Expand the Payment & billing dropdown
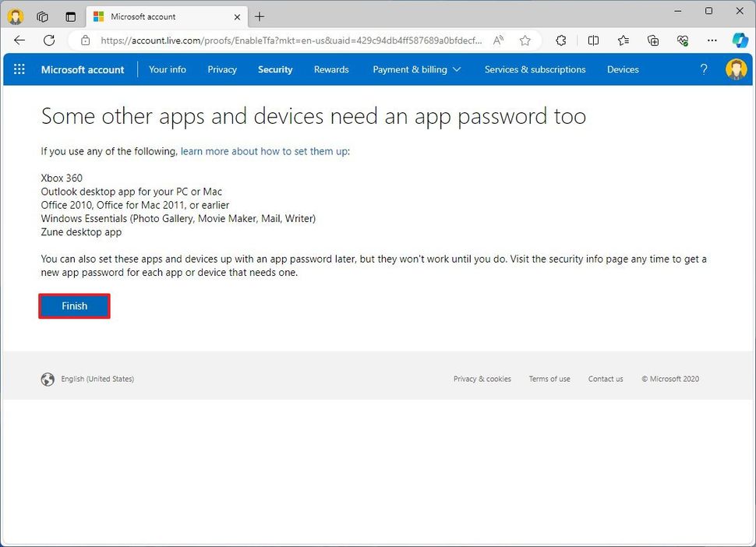Screen dimensions: 756x547 [416, 69]
